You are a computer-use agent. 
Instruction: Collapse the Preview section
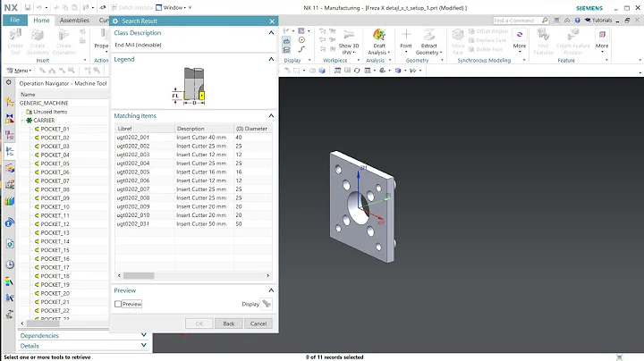271,290
